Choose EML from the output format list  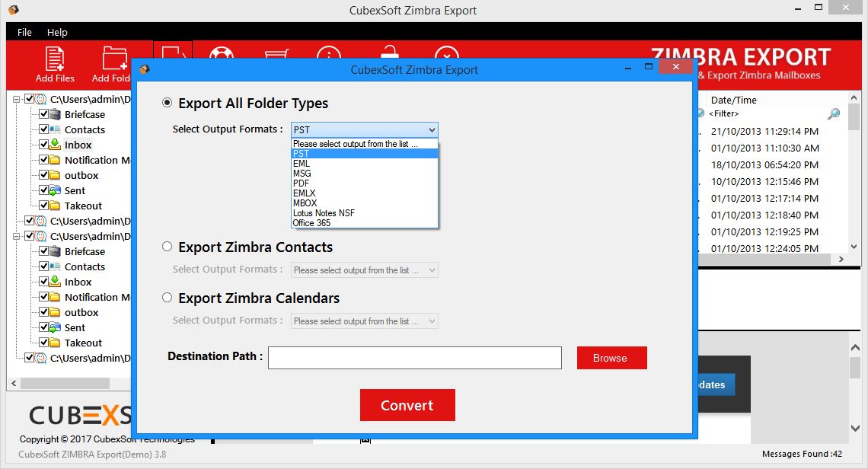coord(365,164)
